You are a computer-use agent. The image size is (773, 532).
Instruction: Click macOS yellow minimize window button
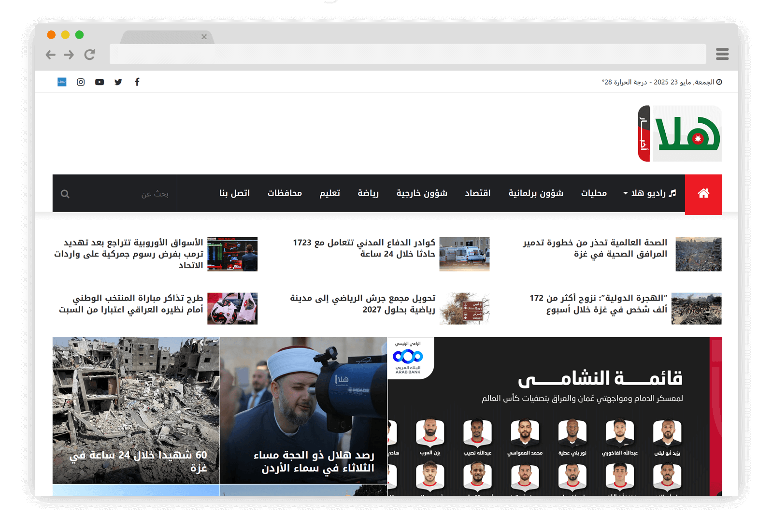[66, 35]
